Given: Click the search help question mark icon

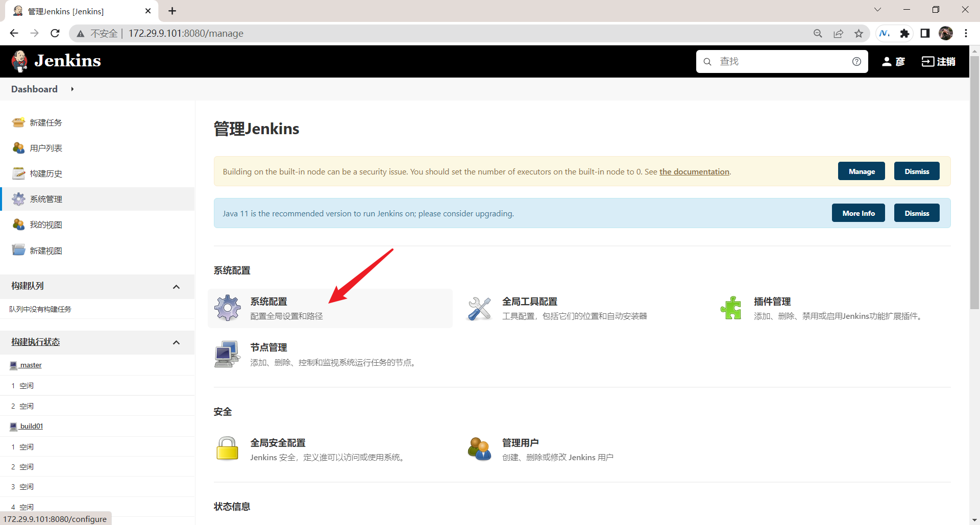Looking at the screenshot, I should pyautogui.click(x=856, y=62).
